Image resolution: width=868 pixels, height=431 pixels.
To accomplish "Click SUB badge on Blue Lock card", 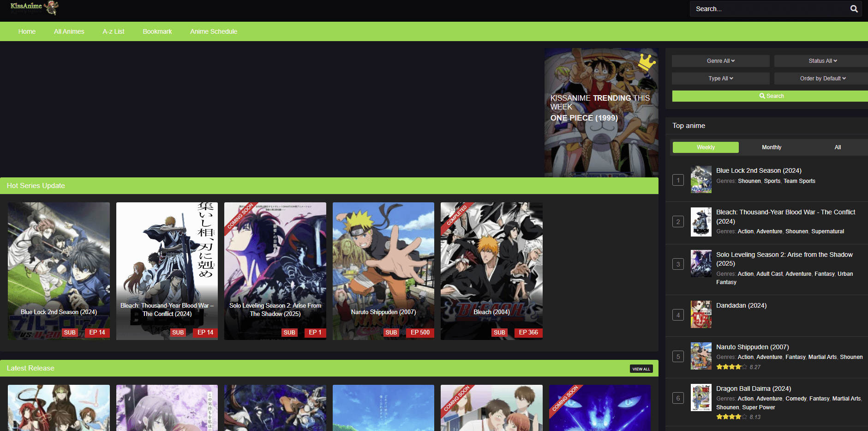I will click(x=70, y=333).
